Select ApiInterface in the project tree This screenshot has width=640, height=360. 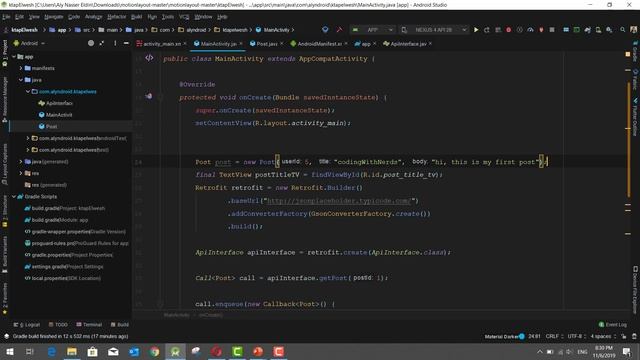tap(56, 103)
